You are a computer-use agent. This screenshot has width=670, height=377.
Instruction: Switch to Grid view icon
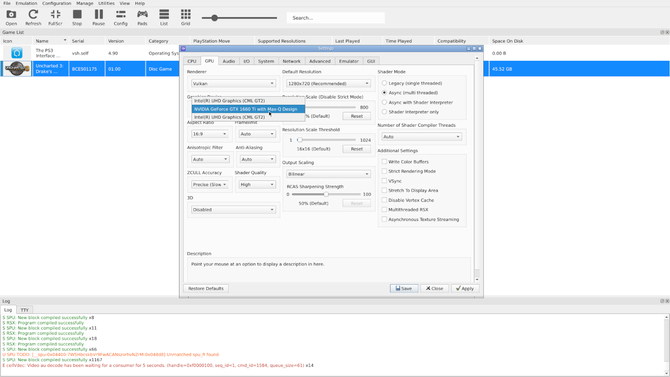[x=185, y=18]
